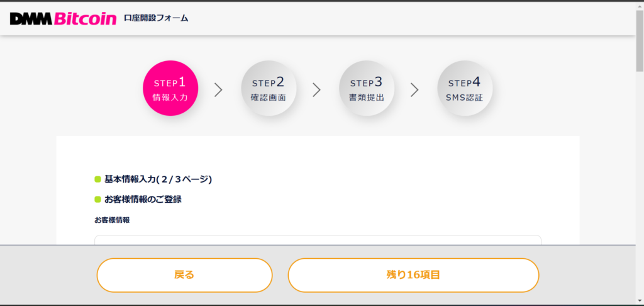The height and width of the screenshot is (306, 644).
Task: Click the scrollbar up arrow
Action: [x=640, y=6]
